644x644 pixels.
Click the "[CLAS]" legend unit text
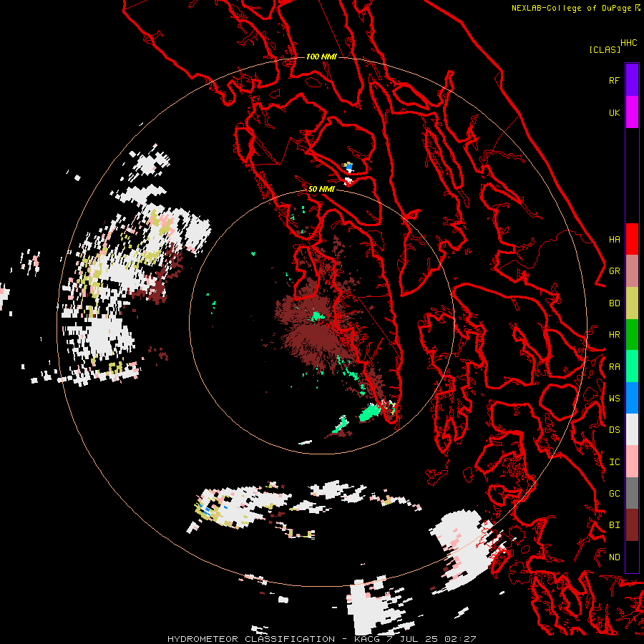[x=605, y=49]
